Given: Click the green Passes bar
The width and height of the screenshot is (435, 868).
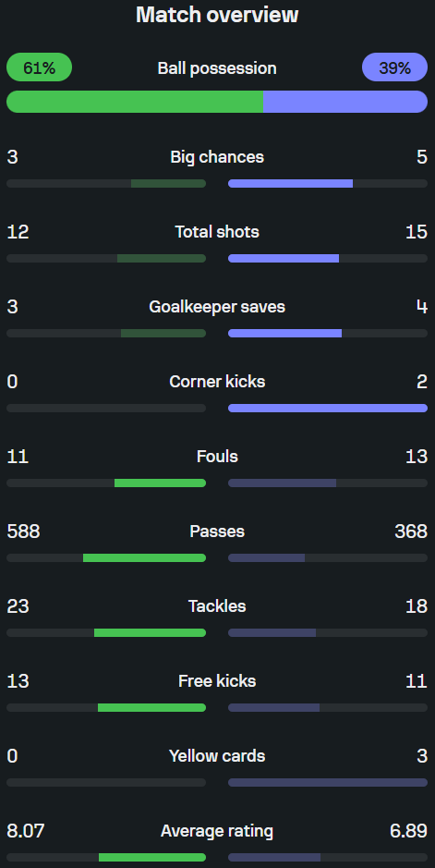Looking at the screenshot, I should click(144, 558).
